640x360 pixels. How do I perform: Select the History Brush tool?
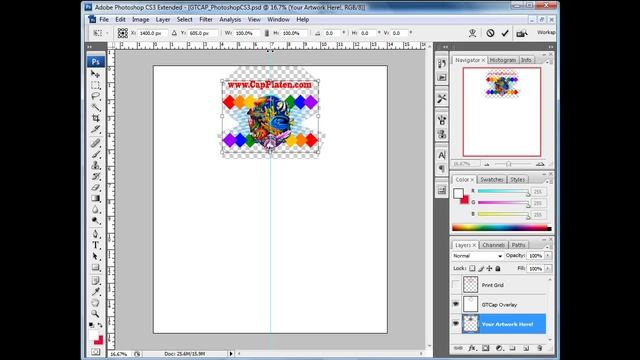[96, 176]
